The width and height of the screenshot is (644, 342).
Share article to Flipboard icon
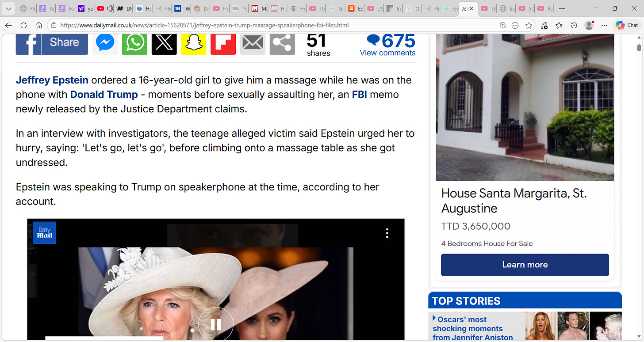coord(223,44)
